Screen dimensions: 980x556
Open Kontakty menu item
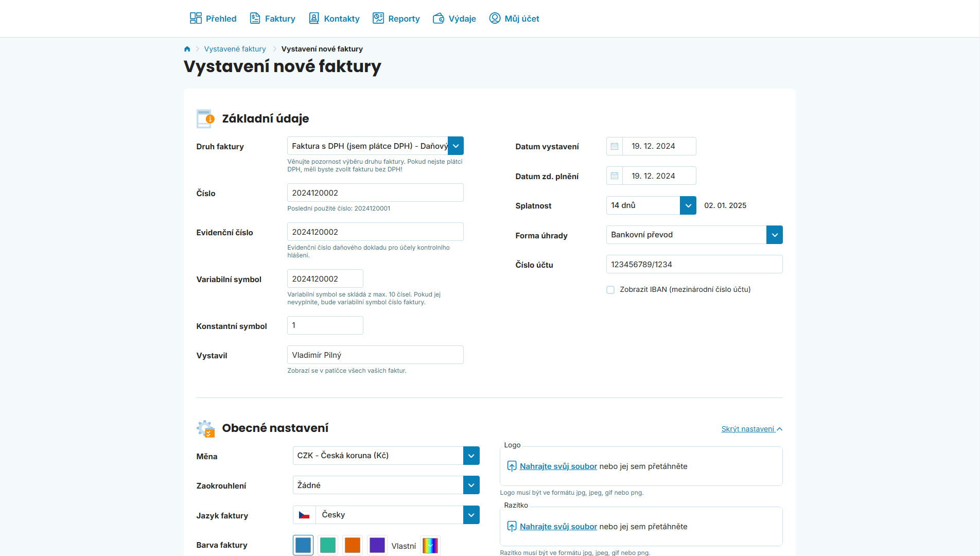[334, 19]
